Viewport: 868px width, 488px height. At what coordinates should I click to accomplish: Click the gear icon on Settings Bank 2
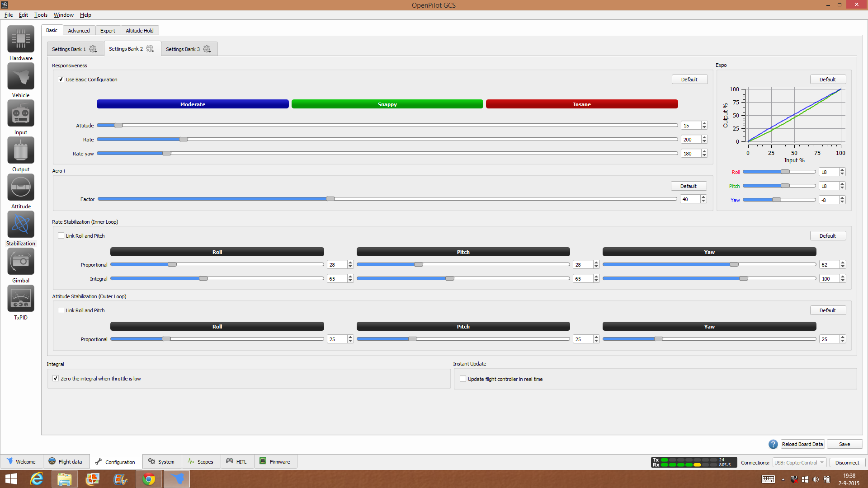click(150, 48)
